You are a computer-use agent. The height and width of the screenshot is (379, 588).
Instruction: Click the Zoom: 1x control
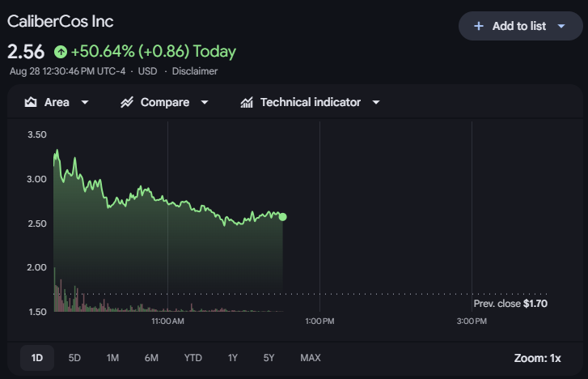pos(537,358)
